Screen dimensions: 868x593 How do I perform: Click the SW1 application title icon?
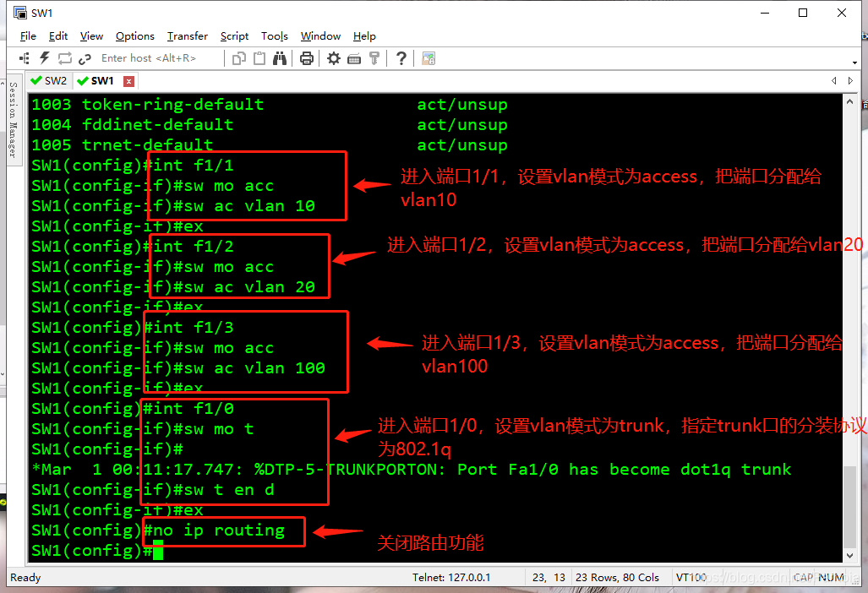[20, 13]
